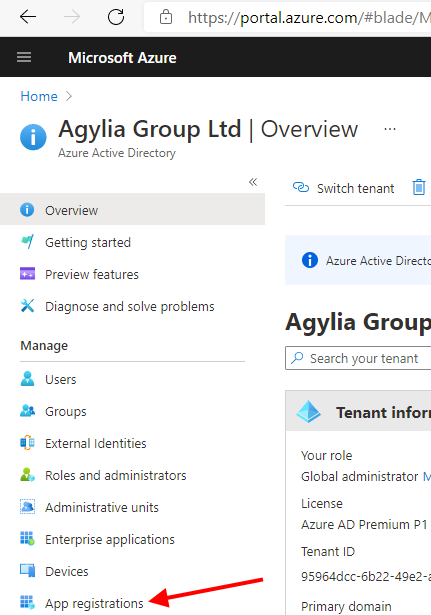Click the Preview features purple icon

pos(27,274)
